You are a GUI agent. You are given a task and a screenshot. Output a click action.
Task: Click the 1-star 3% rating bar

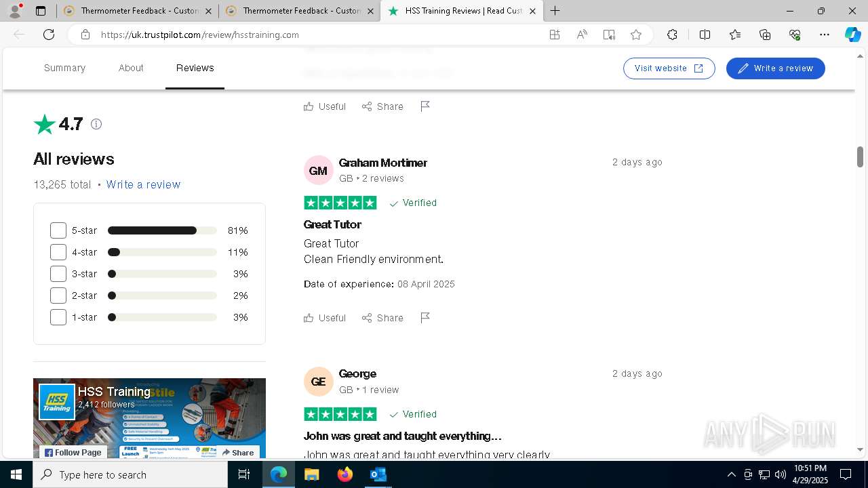pos(162,317)
